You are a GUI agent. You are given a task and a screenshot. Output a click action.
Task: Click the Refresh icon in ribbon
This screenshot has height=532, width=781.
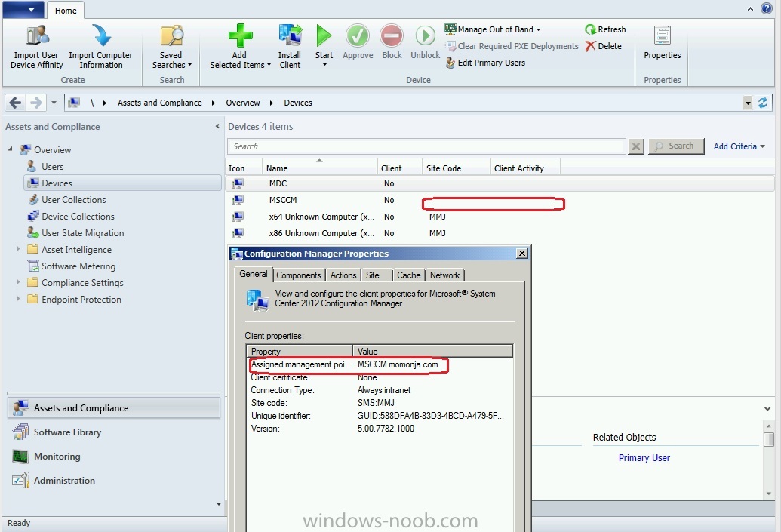(590, 29)
